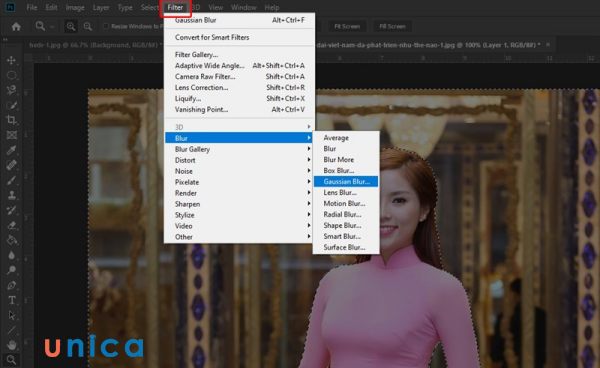Select the Move tool
Image resolution: width=600 pixels, height=368 pixels.
[11, 60]
